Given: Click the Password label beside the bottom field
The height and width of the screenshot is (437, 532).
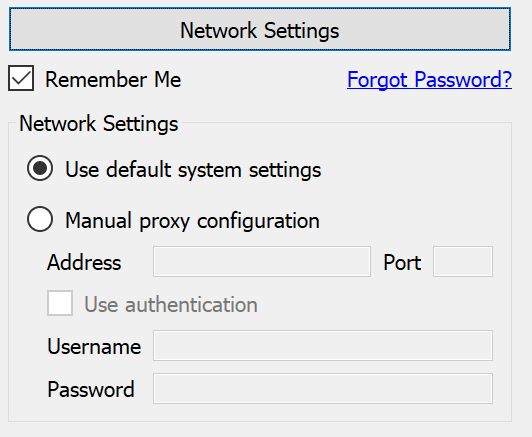Looking at the screenshot, I should pyautogui.click(x=91, y=389).
